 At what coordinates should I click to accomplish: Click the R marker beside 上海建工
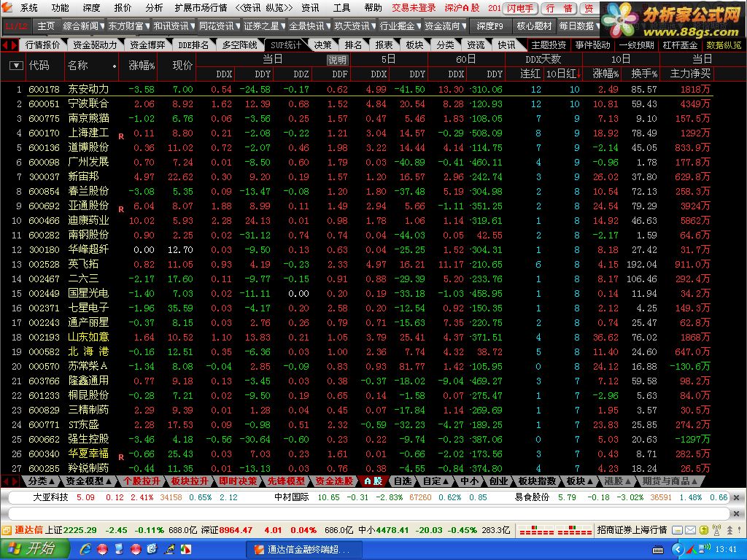pos(121,136)
